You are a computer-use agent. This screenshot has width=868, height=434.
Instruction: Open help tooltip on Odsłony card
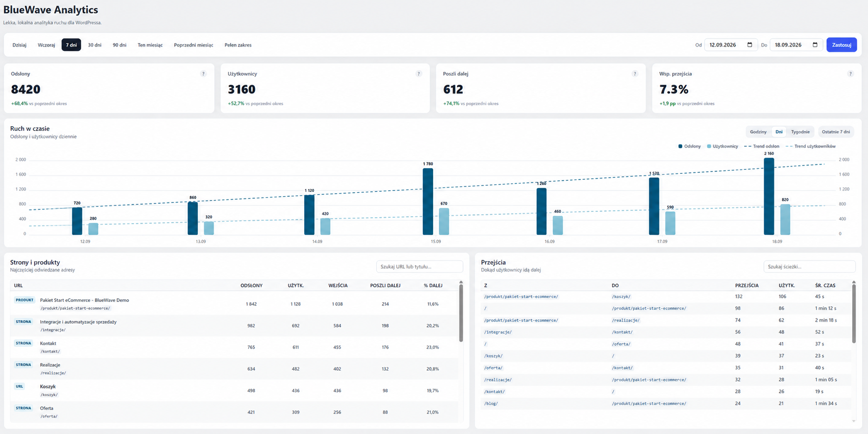(x=203, y=74)
